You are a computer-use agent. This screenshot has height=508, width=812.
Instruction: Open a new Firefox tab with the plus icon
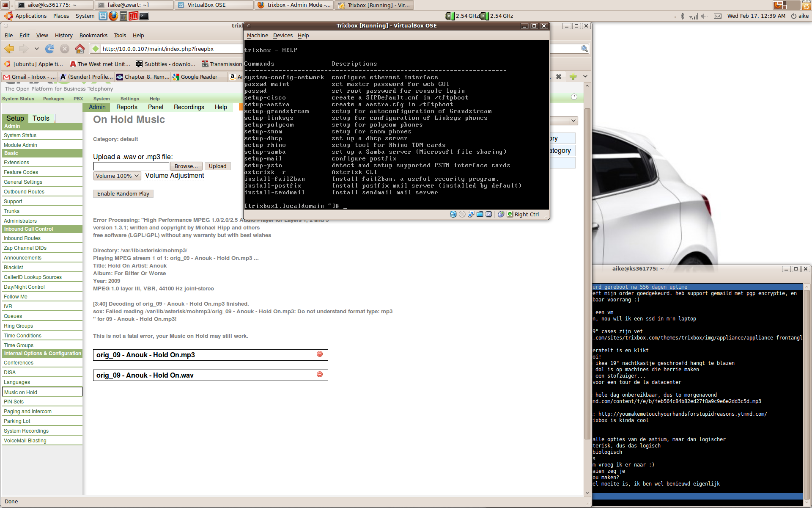coord(573,76)
